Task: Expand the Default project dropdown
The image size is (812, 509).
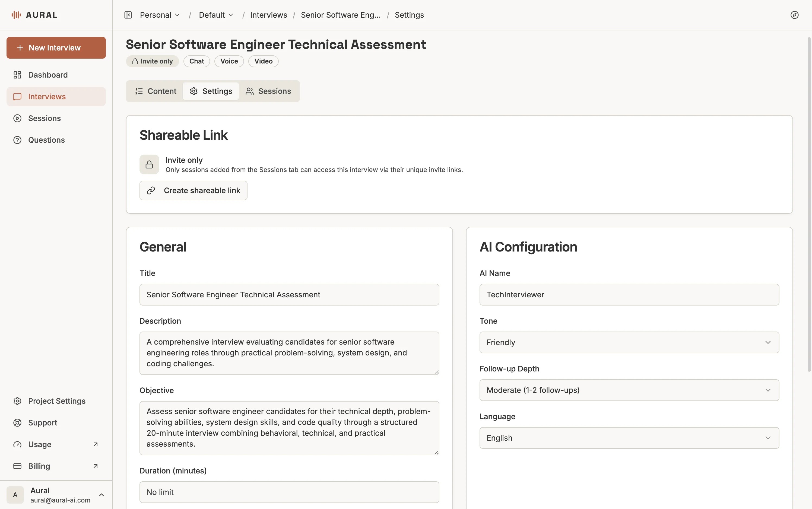Action: point(216,15)
